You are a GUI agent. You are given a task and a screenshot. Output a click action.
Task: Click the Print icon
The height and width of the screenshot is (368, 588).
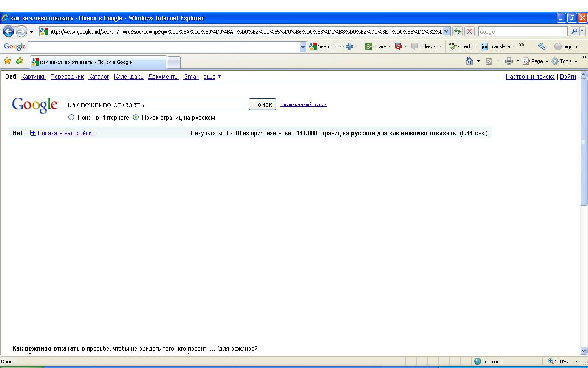[509, 61]
